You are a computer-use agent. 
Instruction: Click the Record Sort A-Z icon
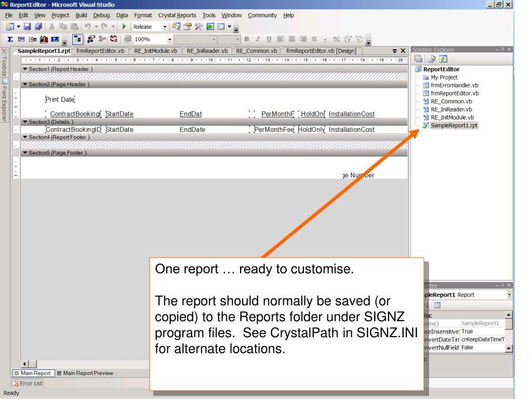pyautogui.click(x=114, y=39)
